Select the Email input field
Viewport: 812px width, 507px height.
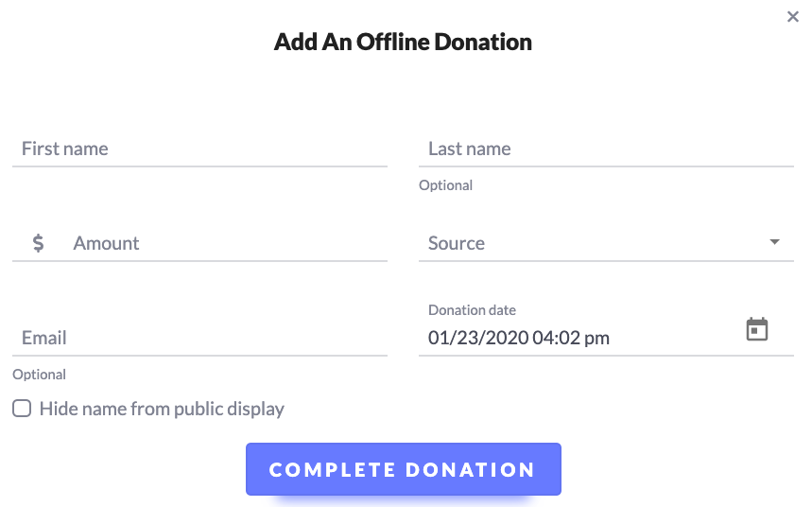point(199,338)
